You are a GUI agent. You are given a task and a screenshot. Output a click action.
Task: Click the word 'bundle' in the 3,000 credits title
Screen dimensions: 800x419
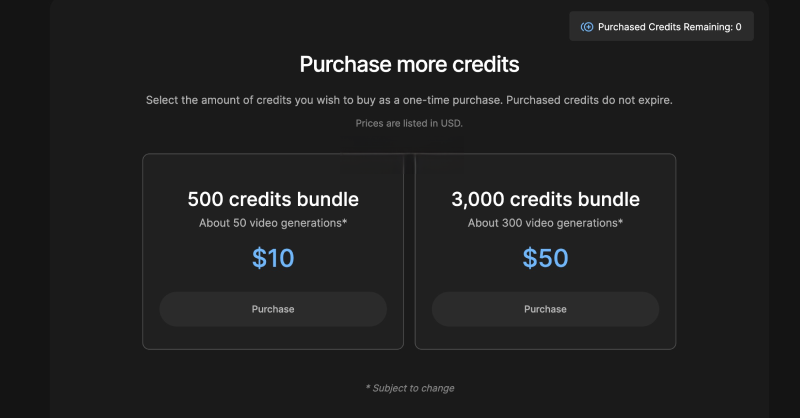[608, 198]
